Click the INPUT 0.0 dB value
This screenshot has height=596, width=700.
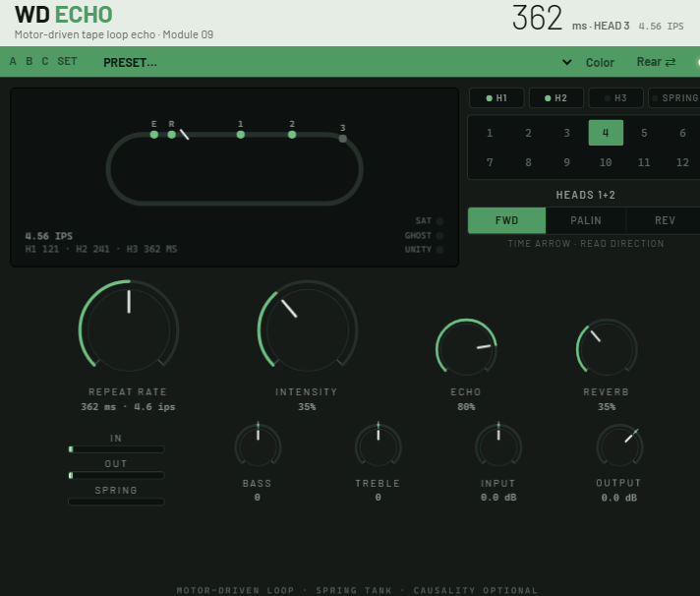tap(498, 498)
